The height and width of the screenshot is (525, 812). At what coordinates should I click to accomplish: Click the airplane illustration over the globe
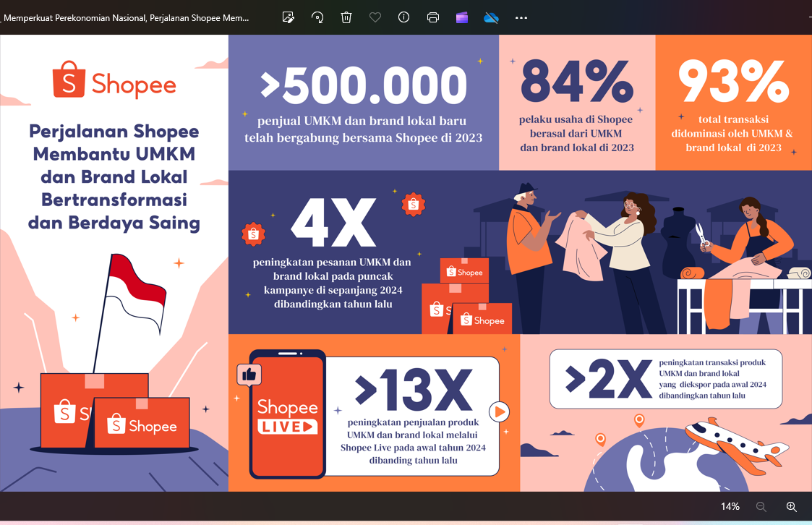tap(736, 445)
